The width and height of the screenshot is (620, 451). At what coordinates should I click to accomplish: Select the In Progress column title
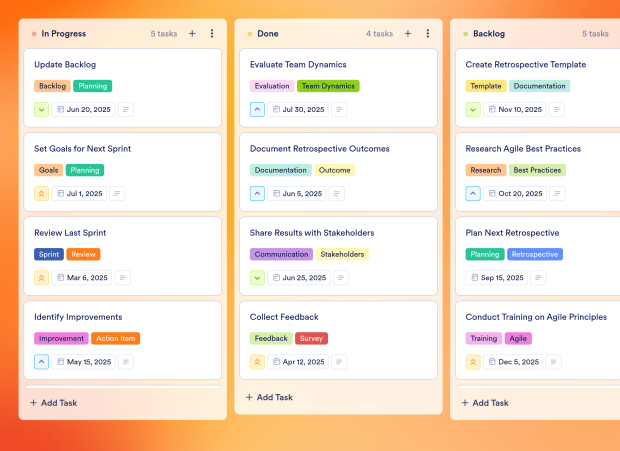(x=63, y=33)
